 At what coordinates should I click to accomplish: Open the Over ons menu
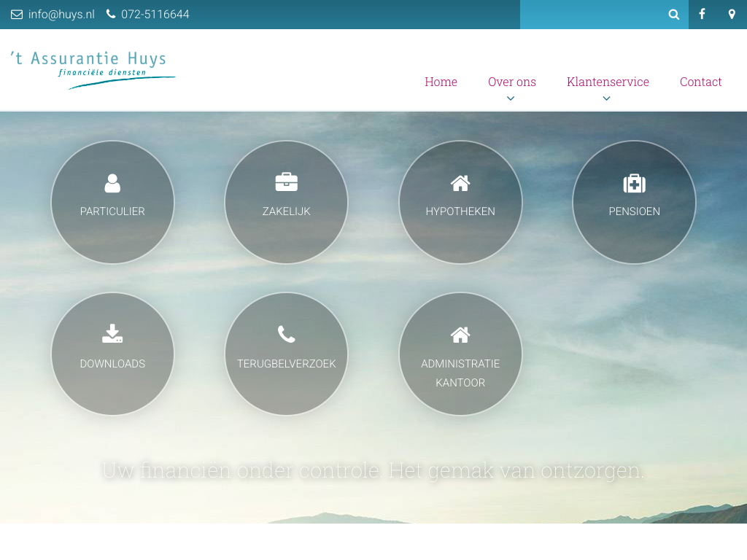[x=511, y=82]
